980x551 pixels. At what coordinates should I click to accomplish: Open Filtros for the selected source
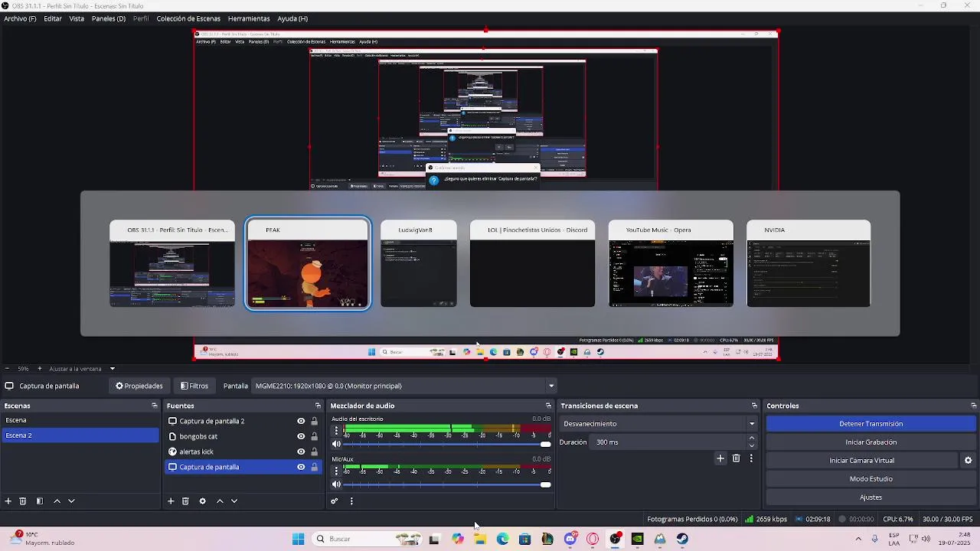pyautogui.click(x=194, y=386)
